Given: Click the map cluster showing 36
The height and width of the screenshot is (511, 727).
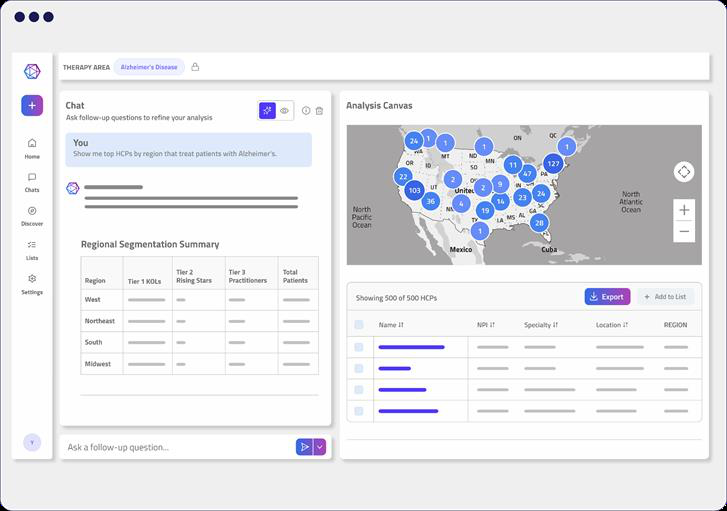Looking at the screenshot, I should [431, 201].
